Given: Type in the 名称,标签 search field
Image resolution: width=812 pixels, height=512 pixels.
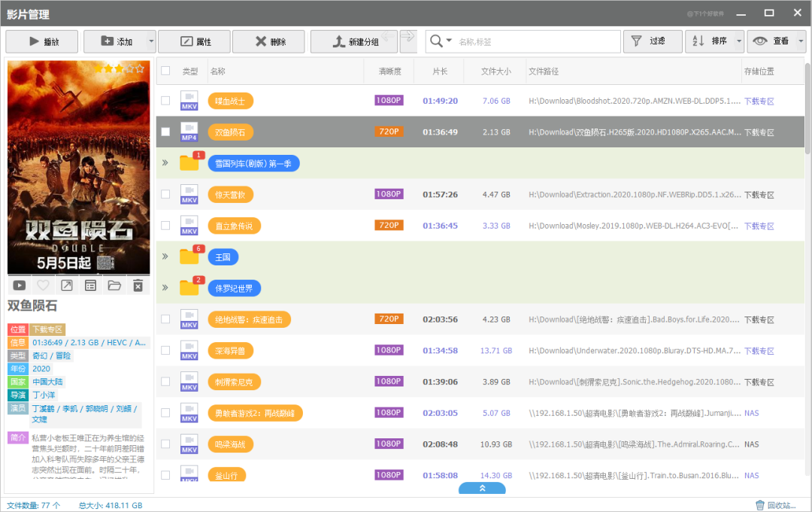Looking at the screenshot, I should 534,41.
